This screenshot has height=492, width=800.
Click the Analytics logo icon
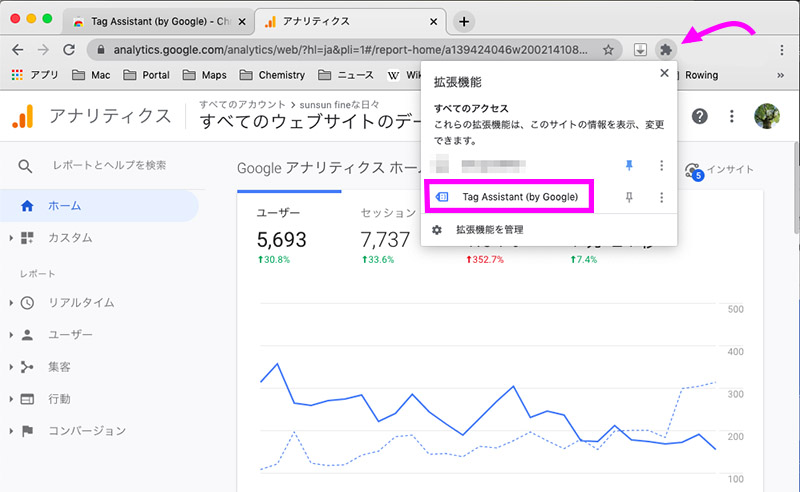click(x=23, y=116)
